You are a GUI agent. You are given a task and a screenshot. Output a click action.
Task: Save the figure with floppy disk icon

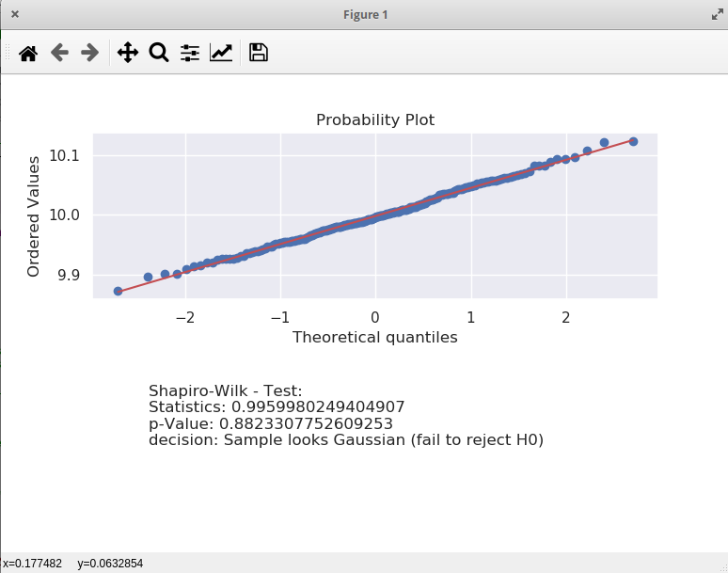point(258,53)
